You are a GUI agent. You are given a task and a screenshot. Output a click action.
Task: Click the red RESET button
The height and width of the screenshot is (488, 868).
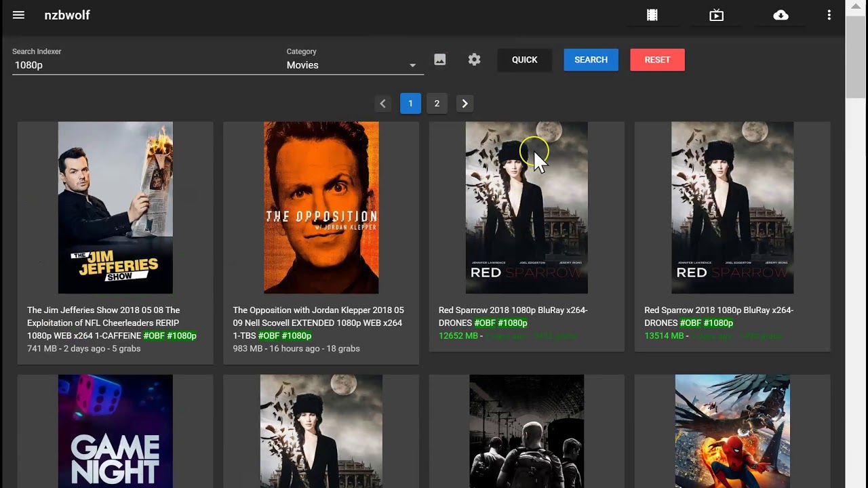pyautogui.click(x=658, y=60)
